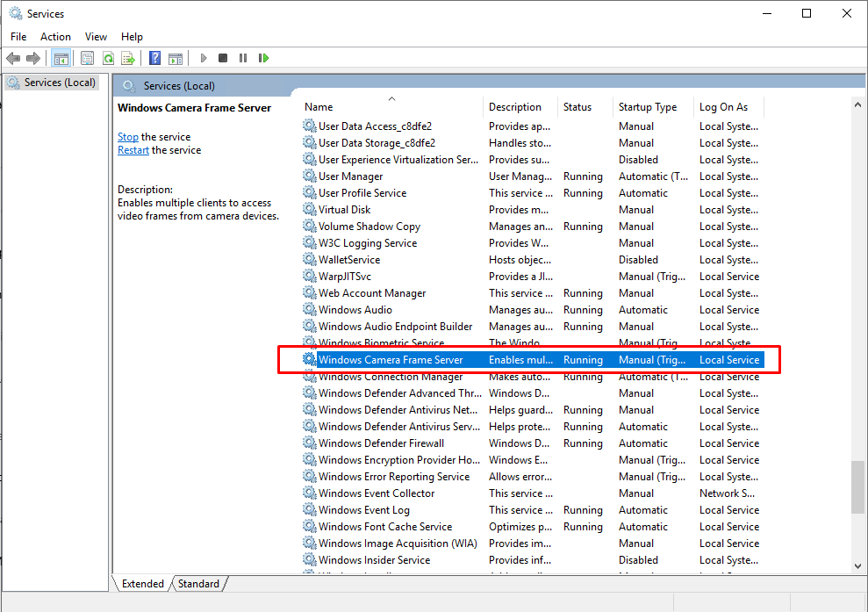This screenshot has width=868, height=612.
Task: Toggle the Show/Hide Console Tree toolbar icon
Action: click(x=61, y=58)
